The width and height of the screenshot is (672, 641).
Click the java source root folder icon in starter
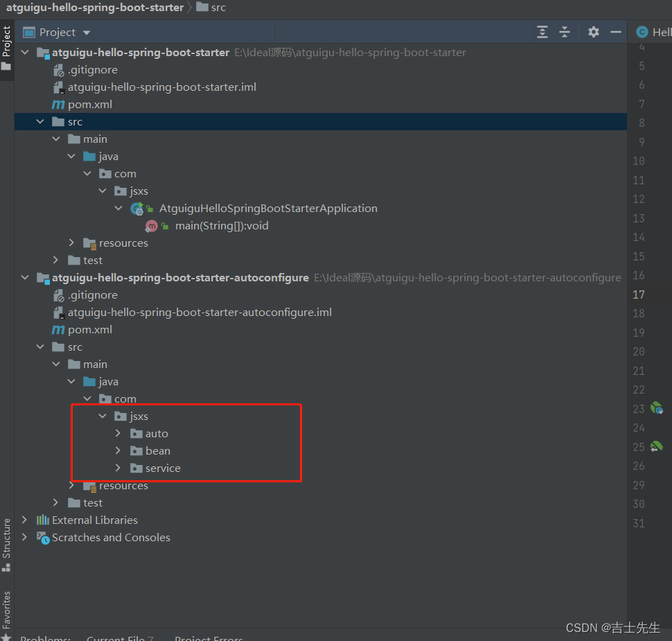(89, 156)
